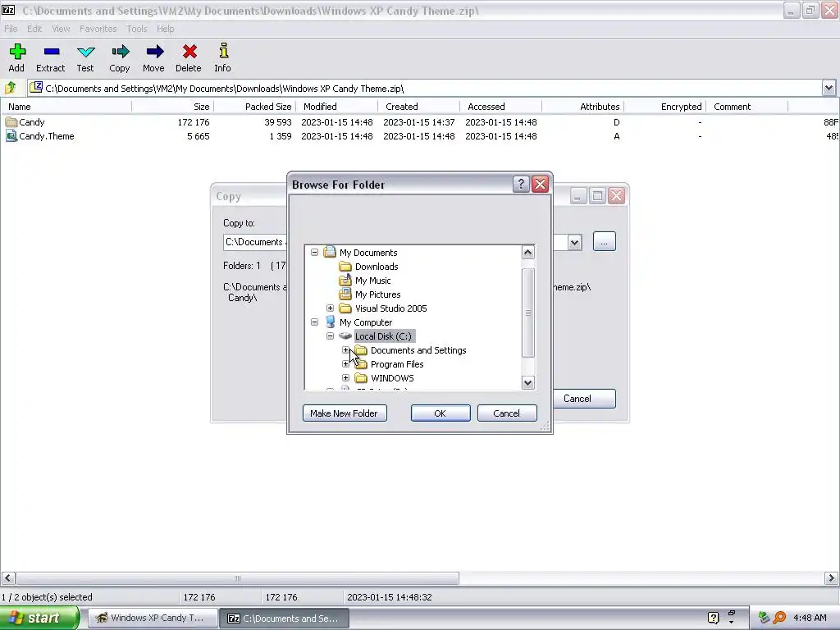Expand Documents and Settings node
The height and width of the screenshot is (630, 840).
click(x=345, y=349)
